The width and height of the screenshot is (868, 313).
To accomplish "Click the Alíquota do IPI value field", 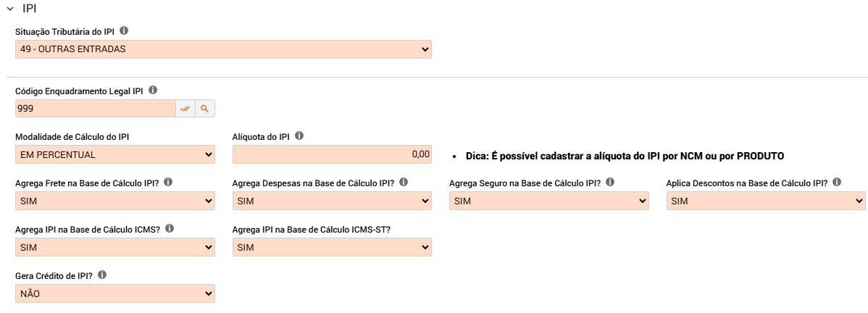I will [x=332, y=154].
